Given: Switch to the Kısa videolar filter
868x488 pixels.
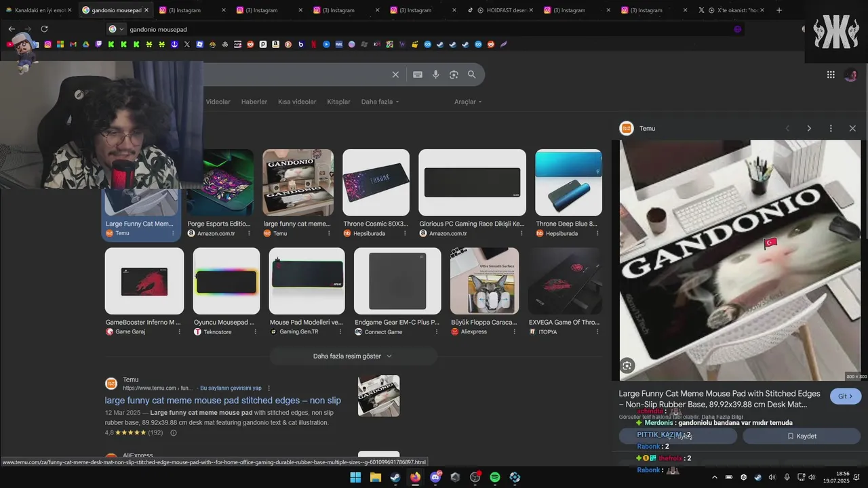Looking at the screenshot, I should tap(297, 102).
